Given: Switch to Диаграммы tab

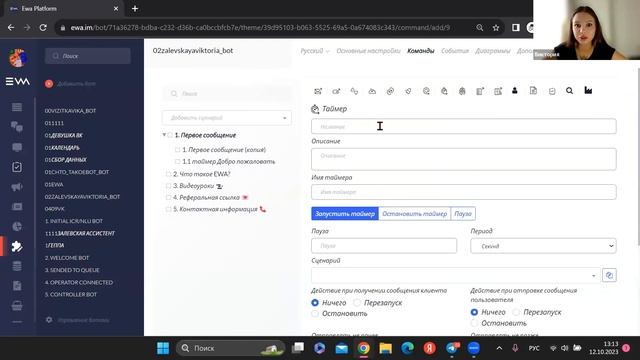Looking at the screenshot, I should 493,51.
